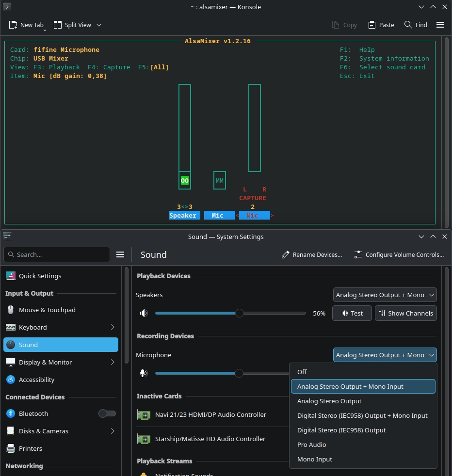Click F3: Playback view label
Screen dimensions: 452x476
(56, 67)
